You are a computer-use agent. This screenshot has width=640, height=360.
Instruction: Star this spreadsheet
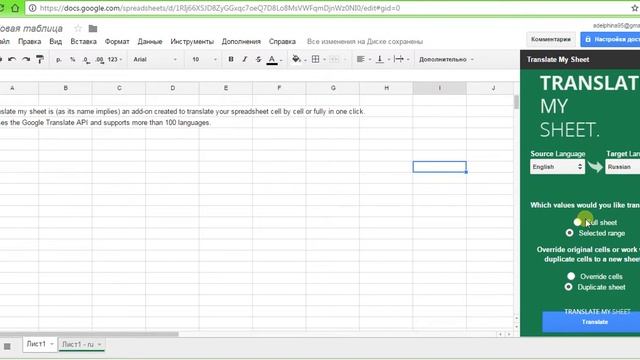click(78, 28)
